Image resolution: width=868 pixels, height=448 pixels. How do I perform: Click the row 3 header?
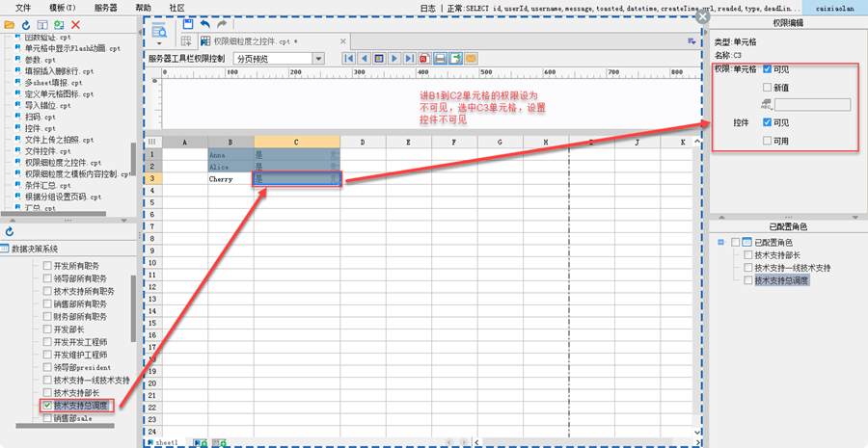pos(152,178)
